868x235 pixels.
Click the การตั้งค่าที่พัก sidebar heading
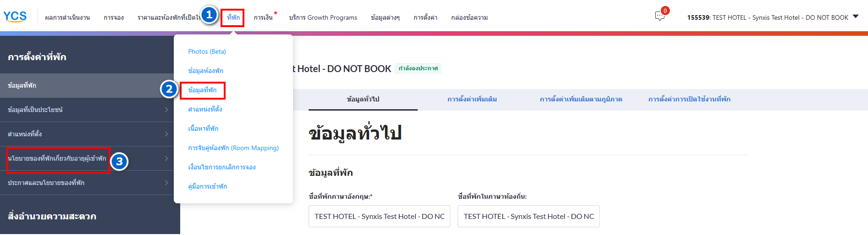[37, 57]
